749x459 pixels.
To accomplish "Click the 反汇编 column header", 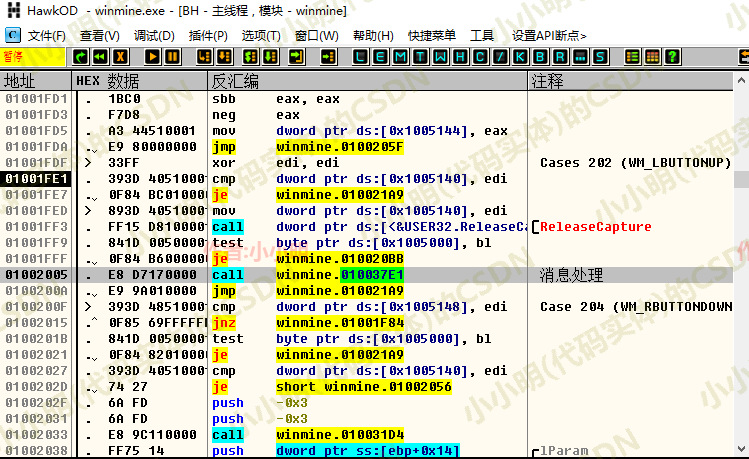I will [x=368, y=81].
